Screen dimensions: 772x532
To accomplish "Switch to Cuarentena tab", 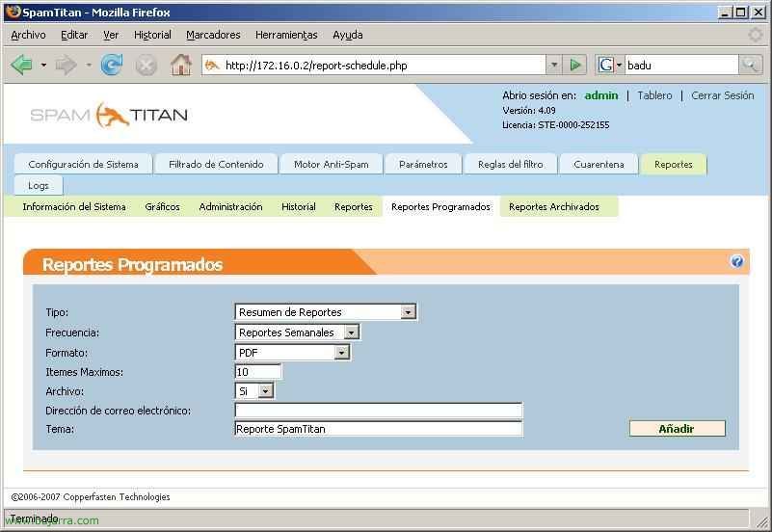I will coord(599,165).
